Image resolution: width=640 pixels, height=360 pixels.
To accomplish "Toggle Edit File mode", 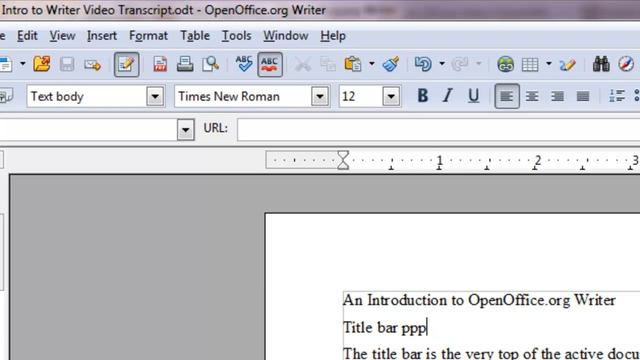I will pos(127,64).
